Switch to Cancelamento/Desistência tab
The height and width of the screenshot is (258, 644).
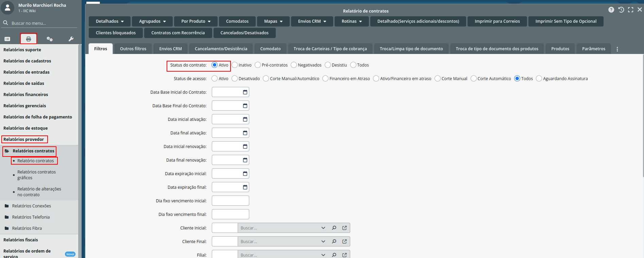click(221, 49)
